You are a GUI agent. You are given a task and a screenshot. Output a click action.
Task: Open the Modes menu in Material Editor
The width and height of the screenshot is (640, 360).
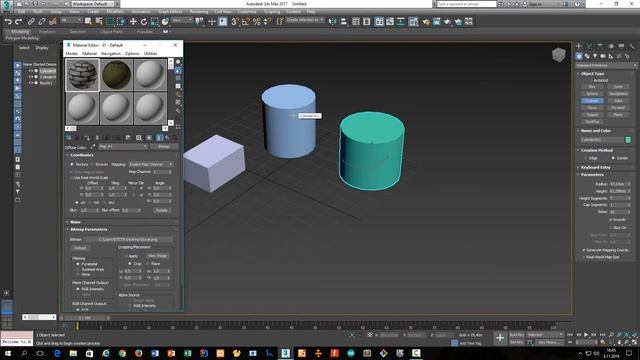click(x=71, y=53)
